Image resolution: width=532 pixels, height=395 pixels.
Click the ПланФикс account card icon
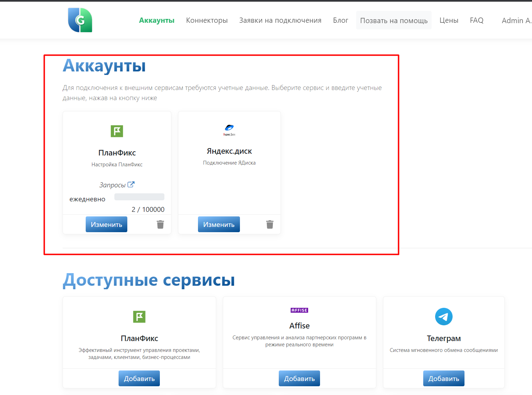pos(117,131)
